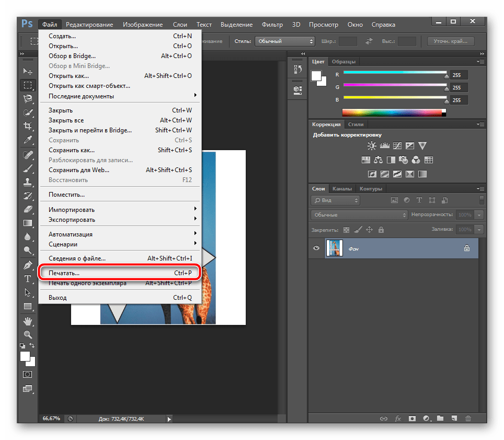Click the Уточн. край... button

coord(450,41)
